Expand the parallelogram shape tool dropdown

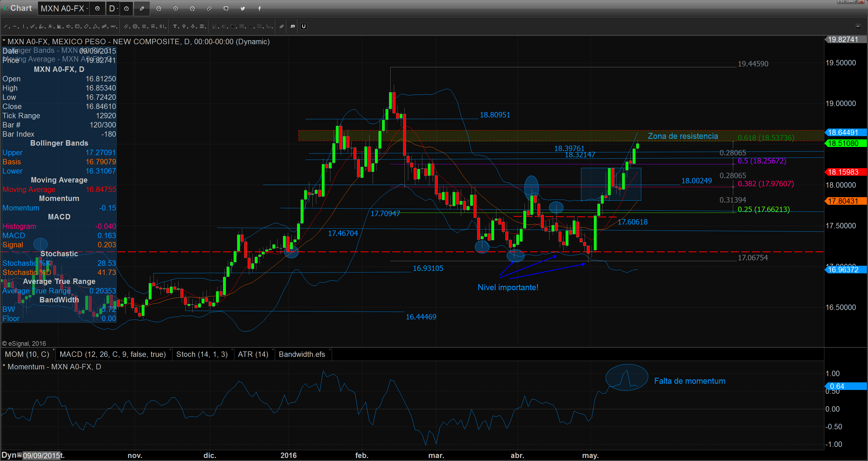(x=90, y=28)
